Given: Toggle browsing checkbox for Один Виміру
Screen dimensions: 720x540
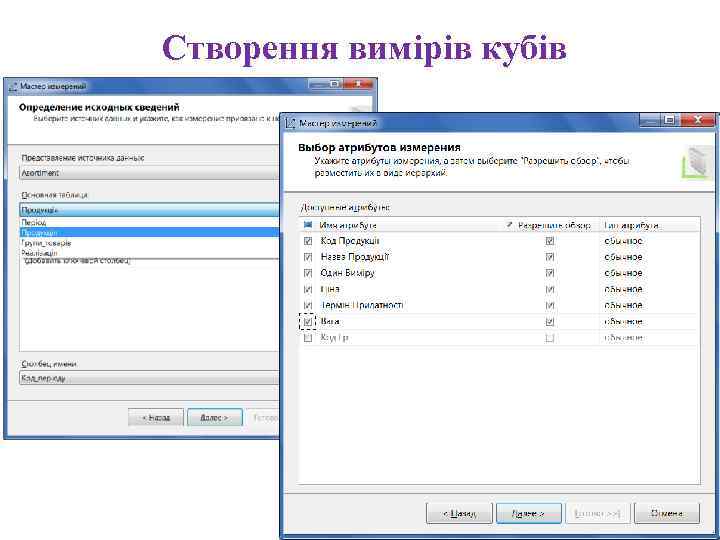Looking at the screenshot, I should click(550, 273).
